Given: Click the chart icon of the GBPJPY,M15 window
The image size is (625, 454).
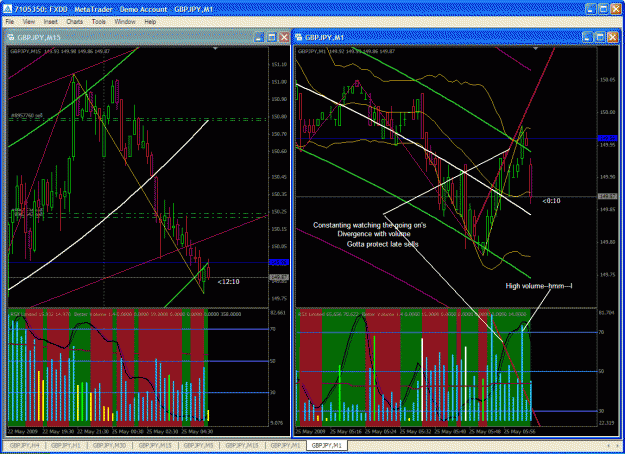Looking at the screenshot, I should [x=11, y=37].
